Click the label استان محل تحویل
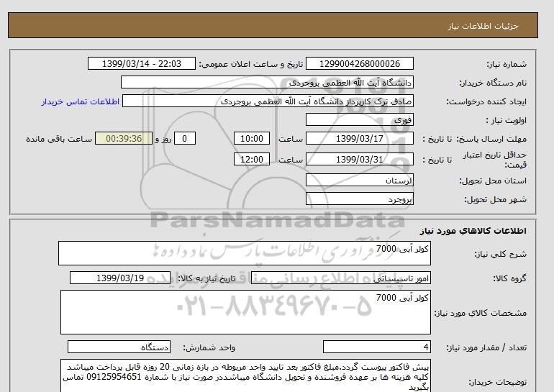This screenshot has width=554, height=392. point(493,181)
